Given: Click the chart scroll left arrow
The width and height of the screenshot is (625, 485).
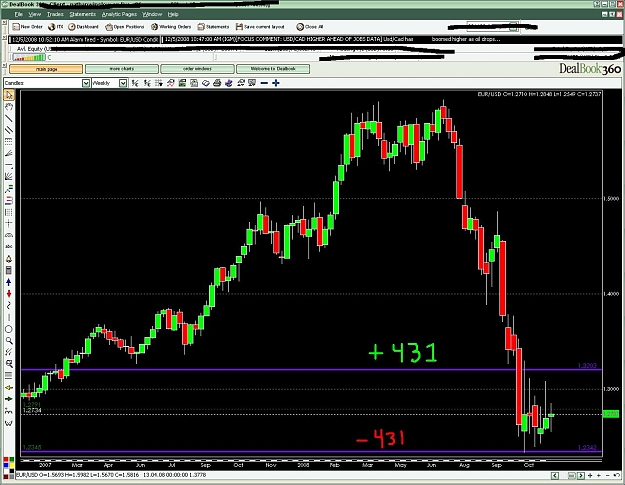Looking at the screenshot, I should 554,475.
